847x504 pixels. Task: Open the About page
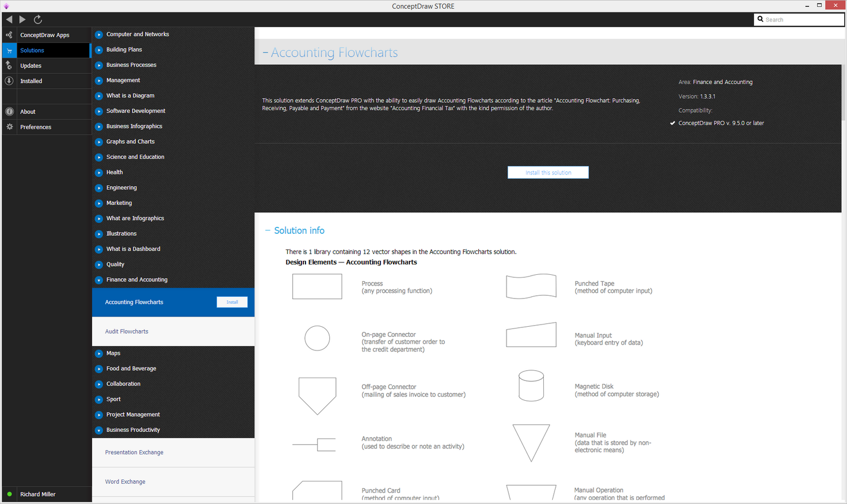coord(45,112)
